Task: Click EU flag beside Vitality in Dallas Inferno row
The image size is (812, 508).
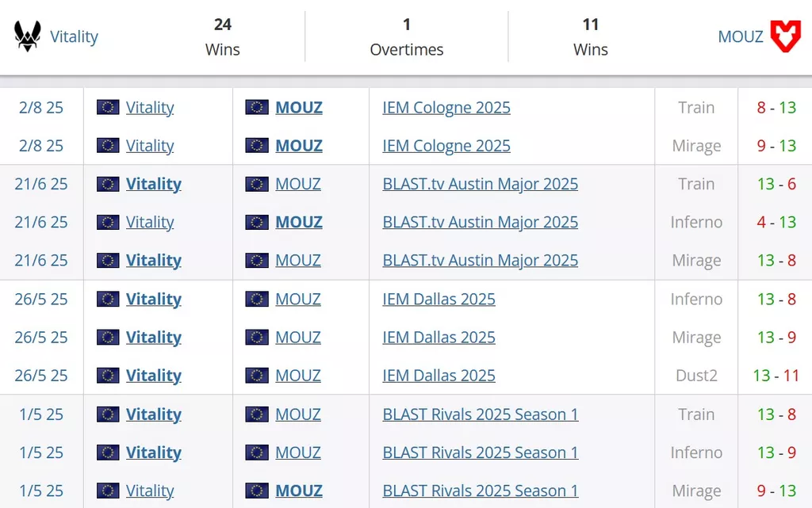Action: 108,299
